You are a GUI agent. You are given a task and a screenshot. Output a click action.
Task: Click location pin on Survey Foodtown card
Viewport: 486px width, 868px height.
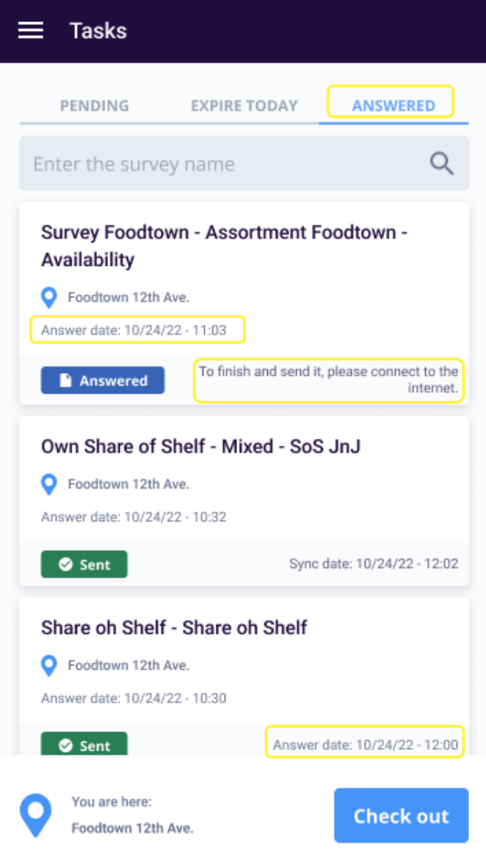(x=49, y=297)
